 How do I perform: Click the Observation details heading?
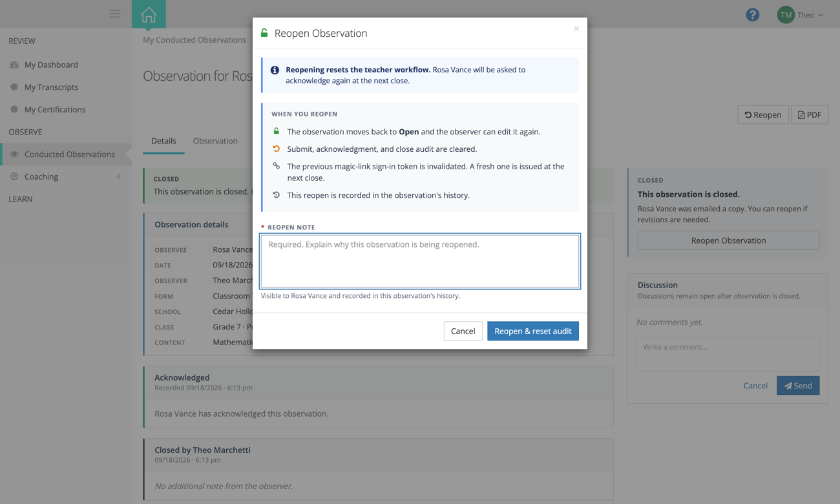click(191, 224)
